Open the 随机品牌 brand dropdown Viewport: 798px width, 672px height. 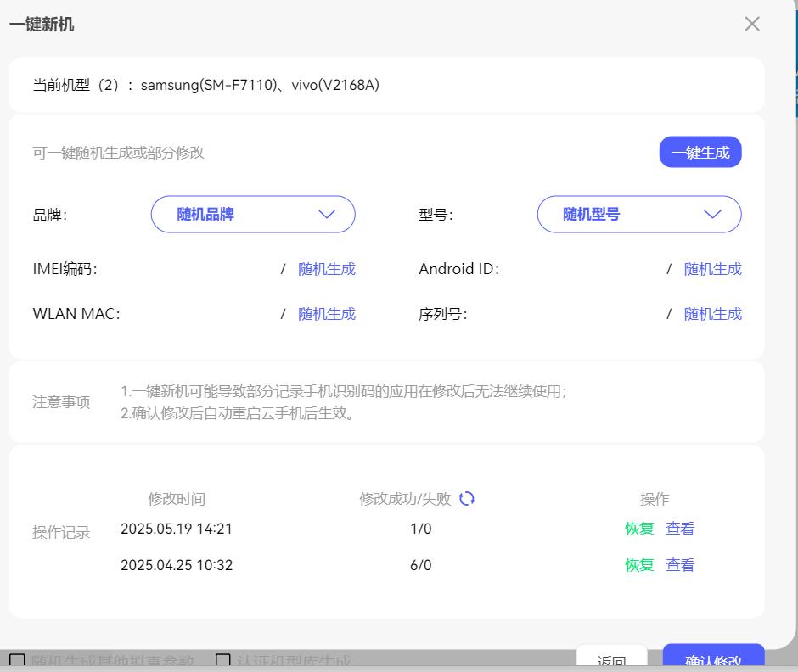click(x=252, y=215)
